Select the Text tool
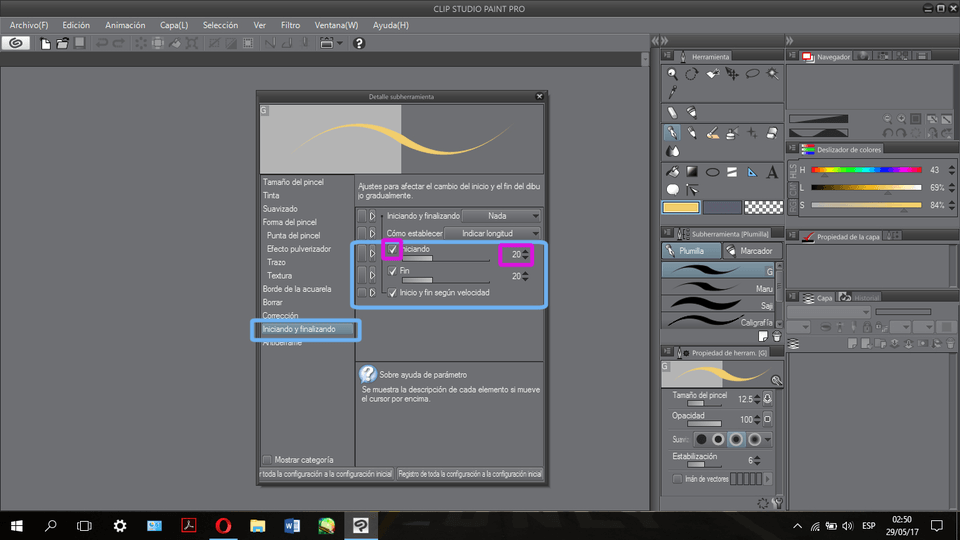 coord(772,172)
